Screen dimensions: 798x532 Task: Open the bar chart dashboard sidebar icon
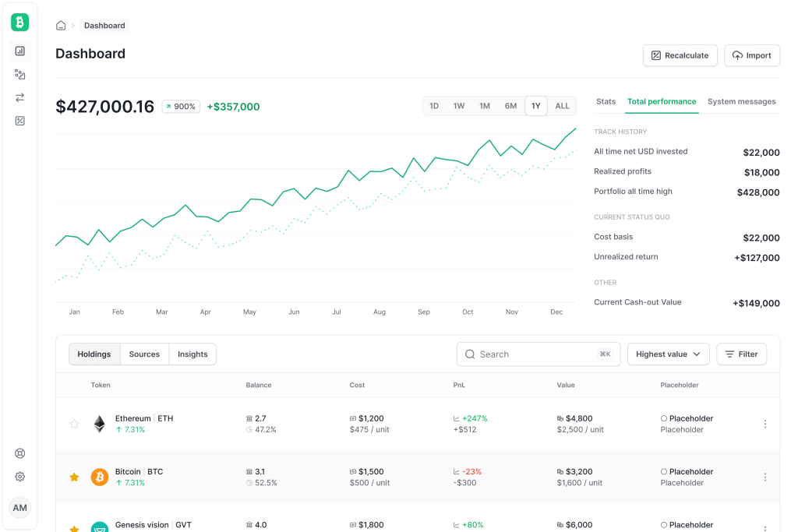coord(20,51)
